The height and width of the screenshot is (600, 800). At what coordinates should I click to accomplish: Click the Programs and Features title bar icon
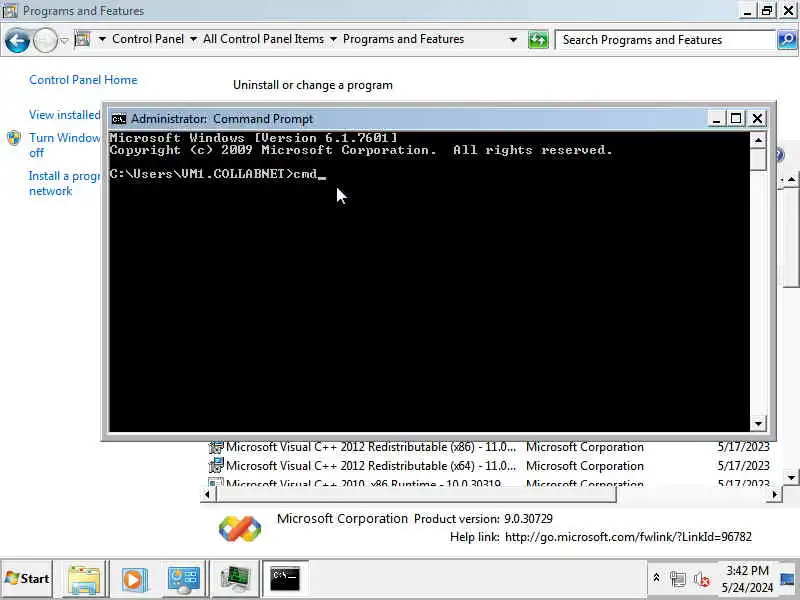coord(10,11)
